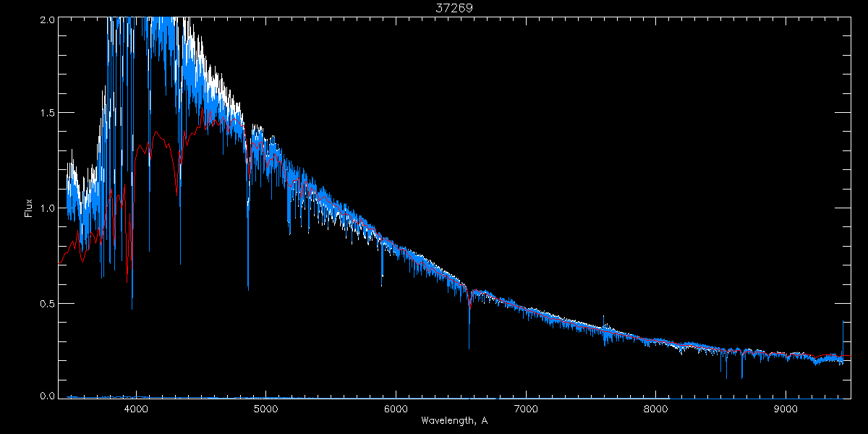Select the 5000 wavelength tick label

point(265,408)
